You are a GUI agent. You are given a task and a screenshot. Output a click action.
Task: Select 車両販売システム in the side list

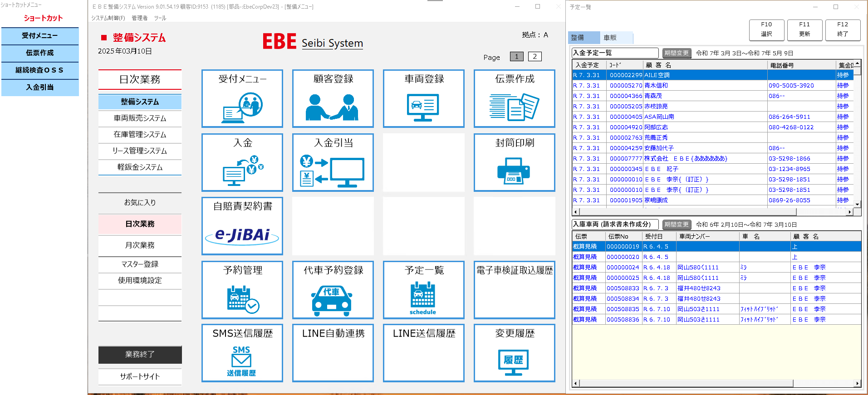(x=140, y=118)
